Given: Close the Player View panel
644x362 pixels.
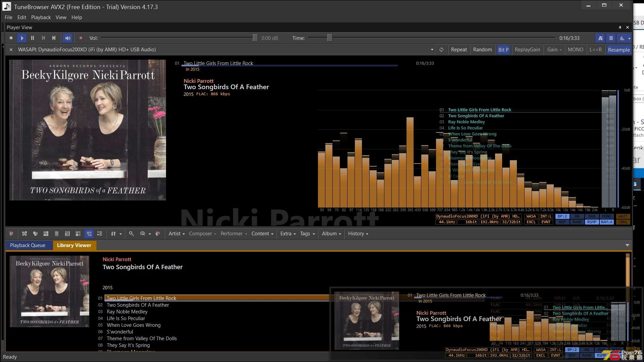Looking at the screenshot, I should (628, 27).
